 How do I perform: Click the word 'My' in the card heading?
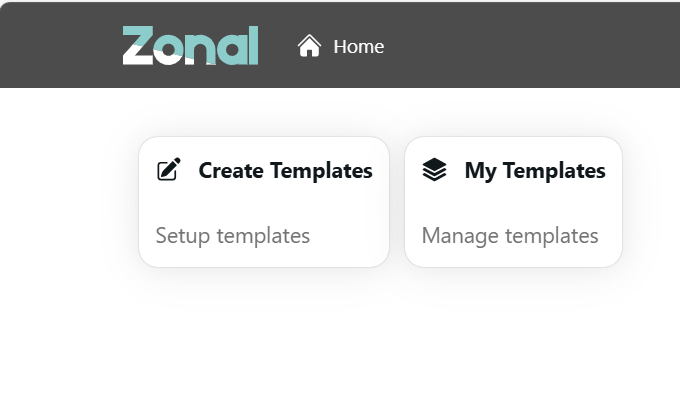[x=480, y=171]
